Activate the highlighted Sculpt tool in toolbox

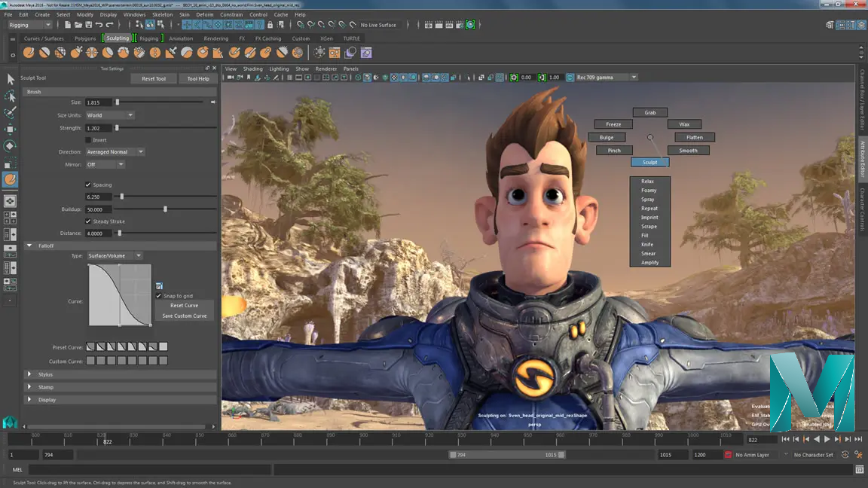[11, 180]
